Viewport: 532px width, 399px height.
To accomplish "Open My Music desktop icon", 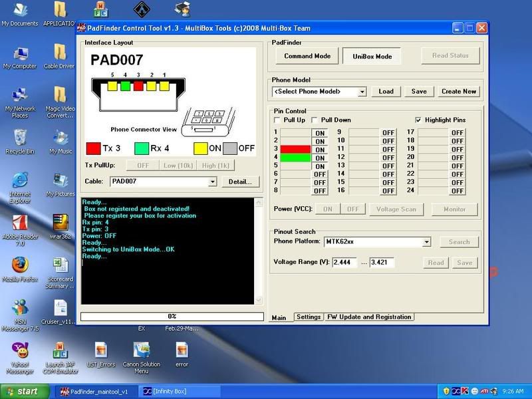I will (60, 142).
